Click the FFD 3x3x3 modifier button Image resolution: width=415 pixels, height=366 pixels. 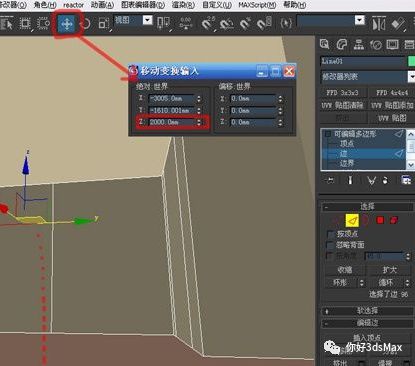click(x=342, y=93)
